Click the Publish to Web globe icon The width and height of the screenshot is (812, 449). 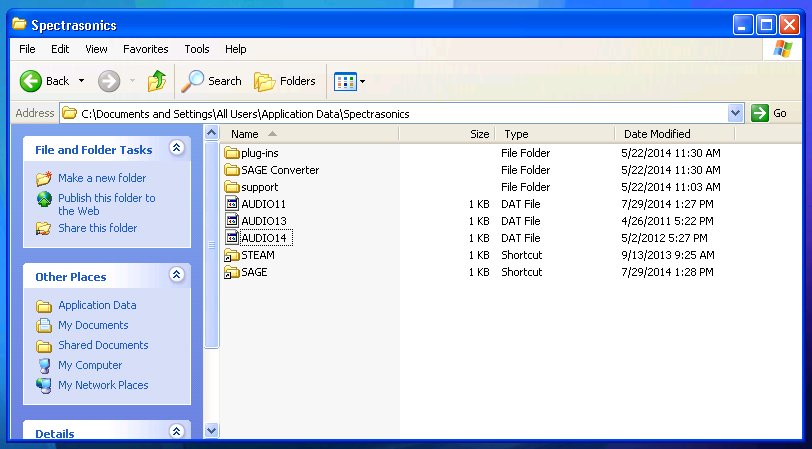pos(44,199)
